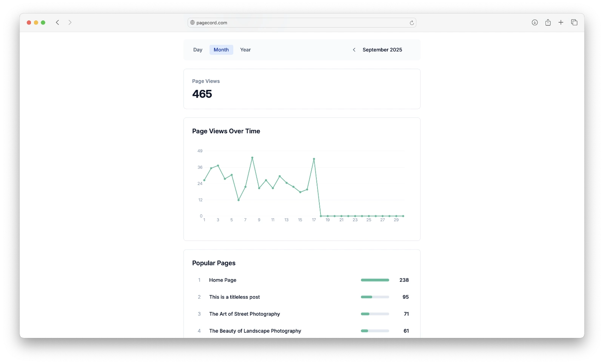Click the browser forward arrow
604x364 pixels.
pyautogui.click(x=70, y=23)
